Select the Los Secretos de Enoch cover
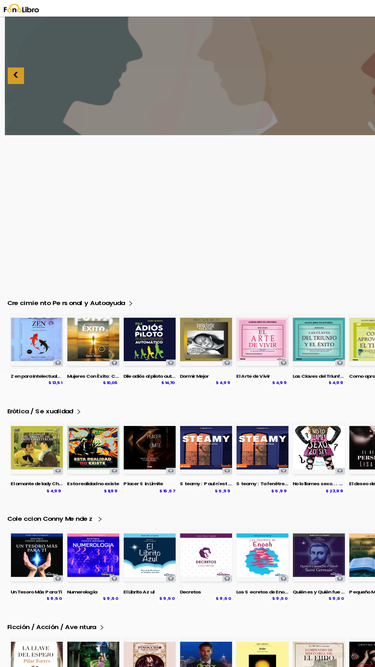The height and width of the screenshot is (667, 375). pyautogui.click(x=262, y=555)
